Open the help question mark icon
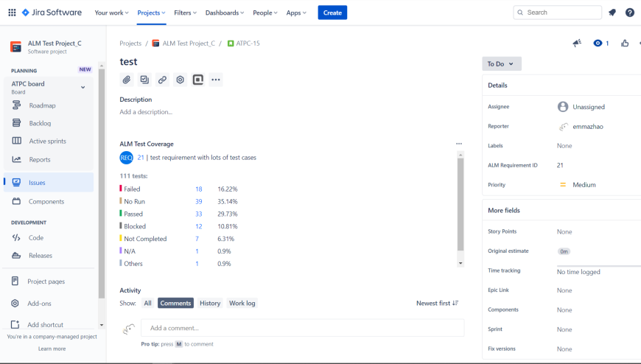This screenshot has width=641, height=364. pyautogui.click(x=630, y=13)
